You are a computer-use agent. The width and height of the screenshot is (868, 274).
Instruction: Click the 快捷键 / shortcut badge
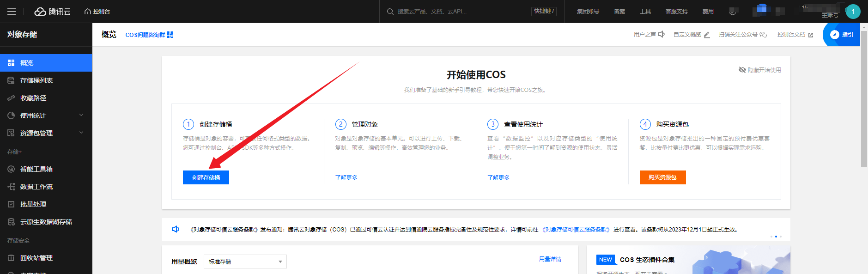click(544, 11)
